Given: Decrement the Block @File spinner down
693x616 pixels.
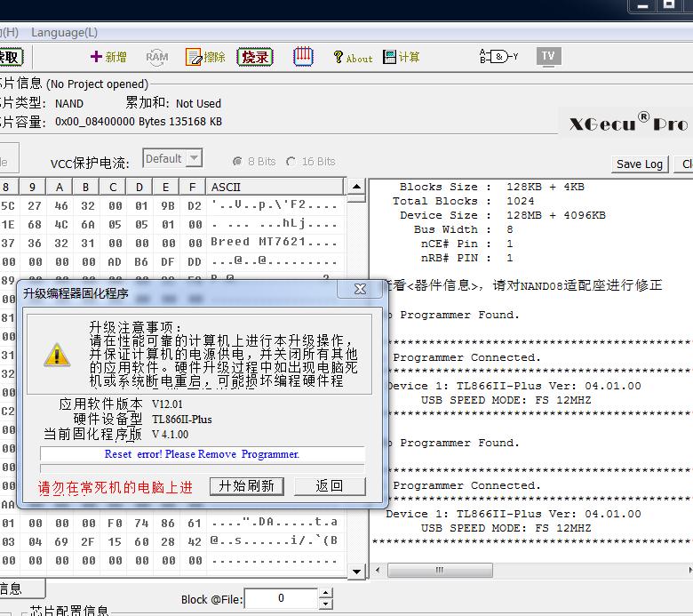Looking at the screenshot, I should tap(325, 604).
